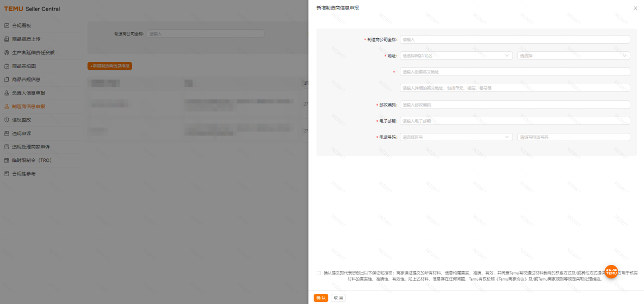
Task: Open 违规申诉 using its sidebar icon
Action: [x=7, y=133]
